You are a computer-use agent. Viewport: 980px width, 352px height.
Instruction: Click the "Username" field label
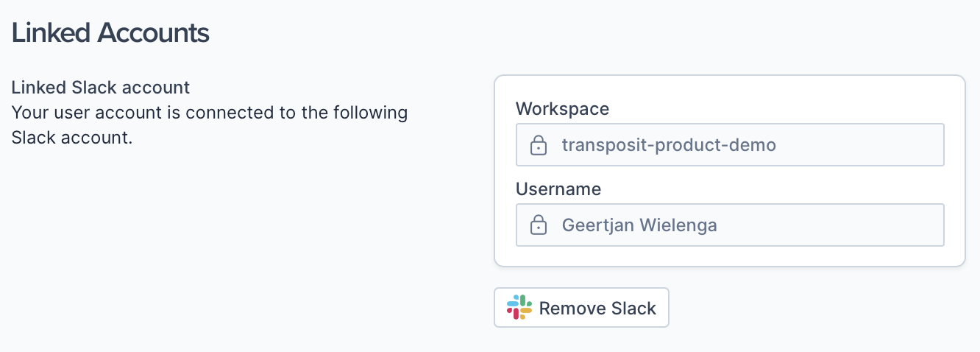[558, 189]
